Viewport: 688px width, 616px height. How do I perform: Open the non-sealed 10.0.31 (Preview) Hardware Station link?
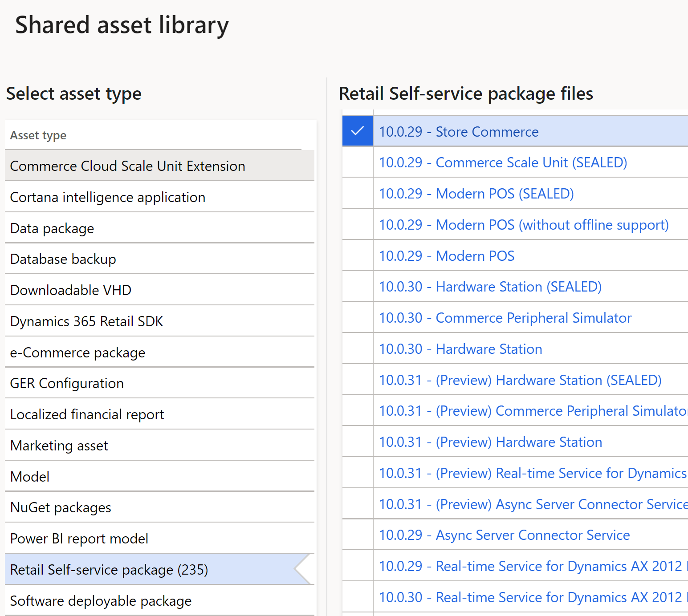490,442
